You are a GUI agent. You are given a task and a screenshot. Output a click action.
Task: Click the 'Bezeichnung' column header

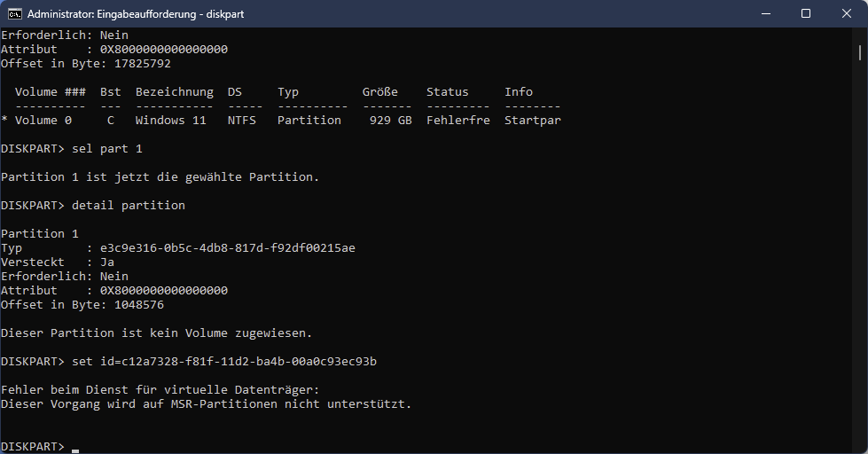click(x=175, y=92)
